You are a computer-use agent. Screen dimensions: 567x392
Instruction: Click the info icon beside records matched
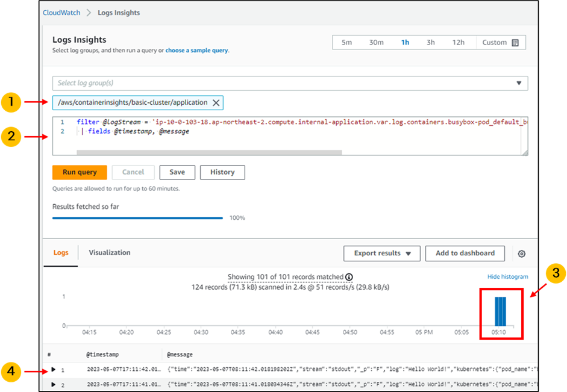pyautogui.click(x=349, y=277)
